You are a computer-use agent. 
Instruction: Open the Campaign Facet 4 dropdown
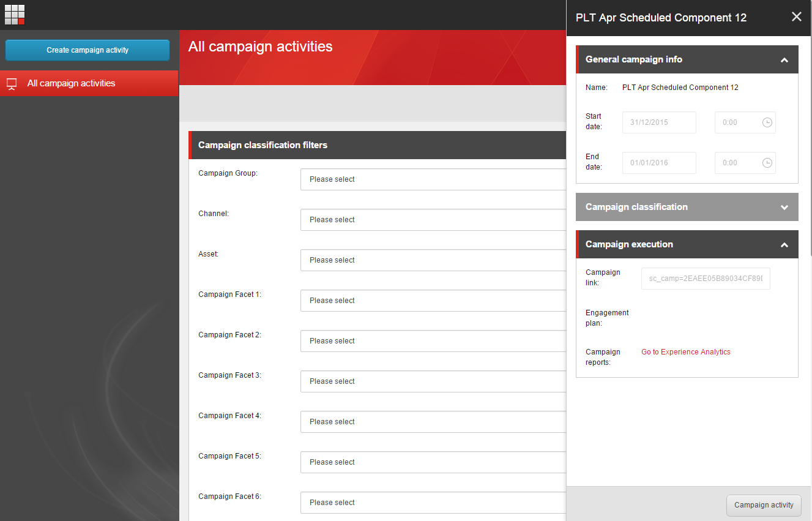click(x=433, y=422)
